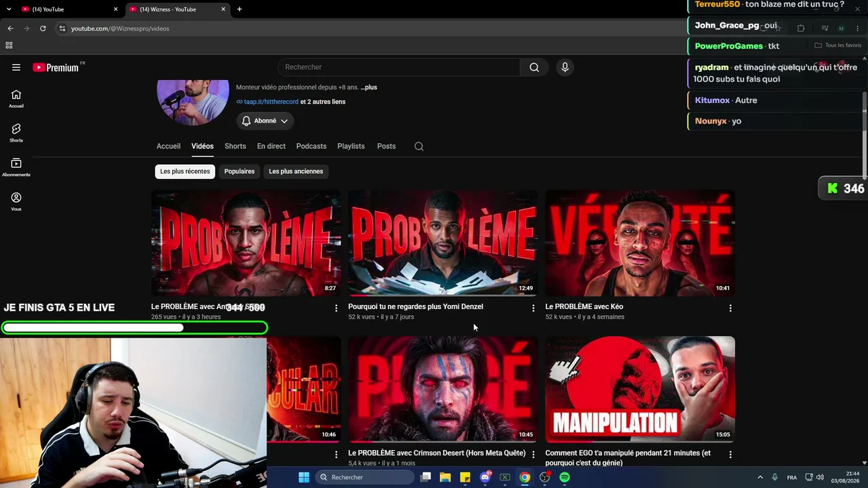868x488 pixels.
Task: Open options for the EGO manipulation video
Action: coord(730,455)
